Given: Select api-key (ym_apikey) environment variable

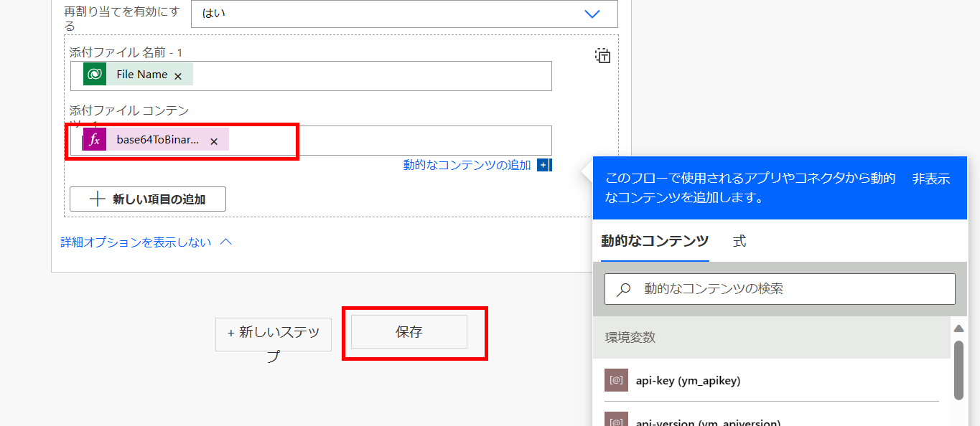Looking at the screenshot, I should click(x=772, y=381).
